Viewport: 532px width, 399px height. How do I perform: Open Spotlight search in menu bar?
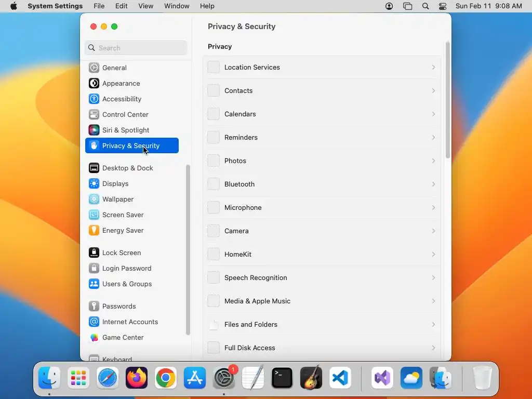pyautogui.click(x=425, y=6)
